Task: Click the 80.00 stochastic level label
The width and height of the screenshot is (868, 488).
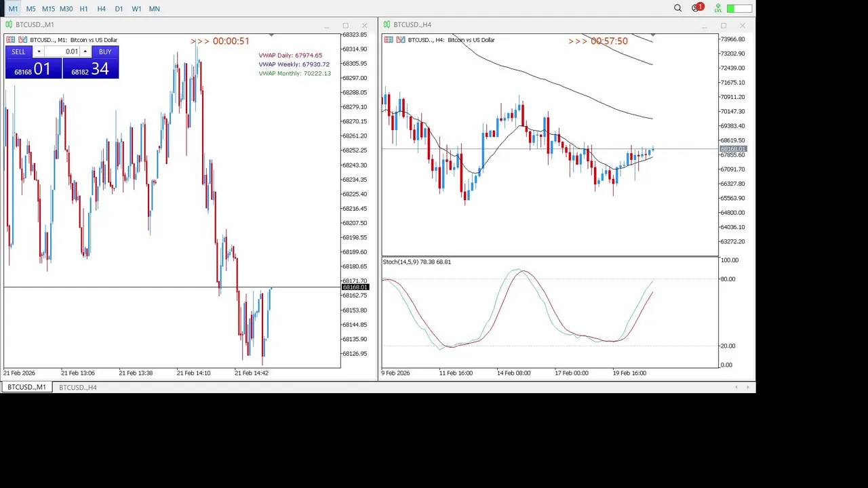Action: (x=728, y=279)
